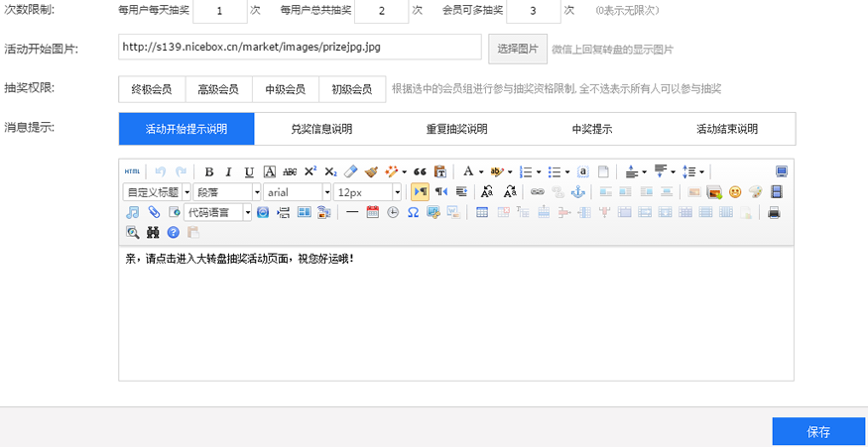The image size is (868, 447).
Task: Open the arial font family dropdown
Action: pyautogui.click(x=298, y=192)
